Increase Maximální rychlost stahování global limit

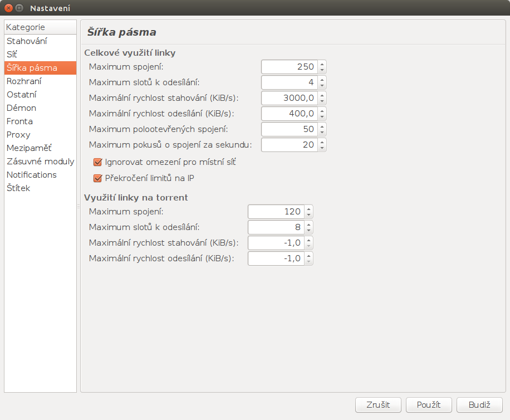322,95
